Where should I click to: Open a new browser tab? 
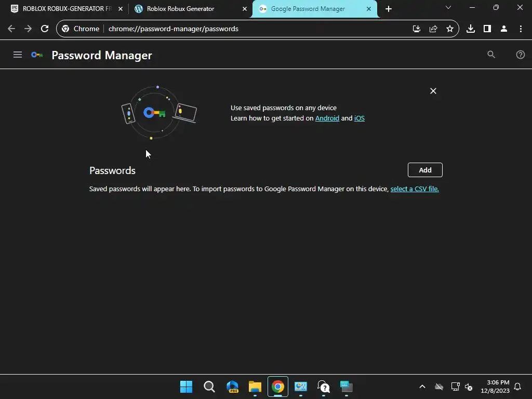click(x=389, y=9)
